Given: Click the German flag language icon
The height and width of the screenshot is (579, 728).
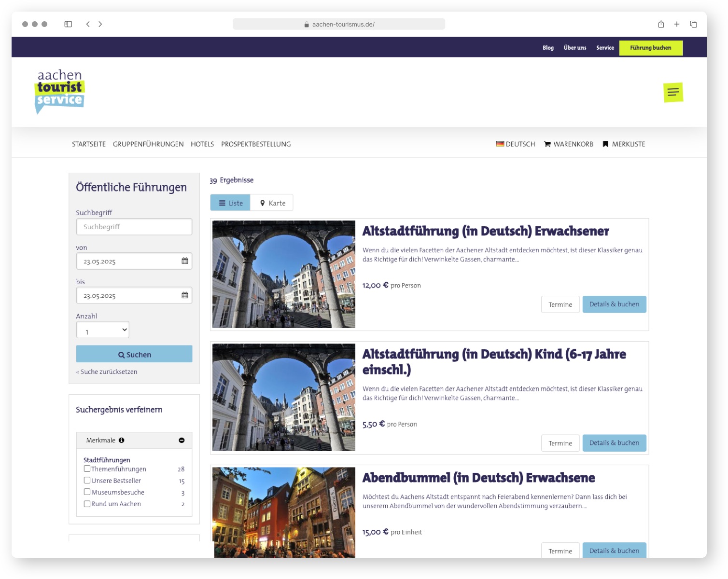Looking at the screenshot, I should tap(500, 144).
